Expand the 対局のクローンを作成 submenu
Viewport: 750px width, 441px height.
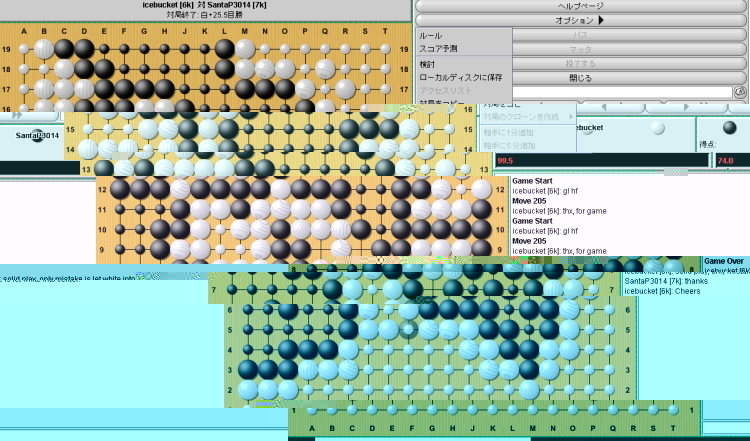tap(530, 117)
